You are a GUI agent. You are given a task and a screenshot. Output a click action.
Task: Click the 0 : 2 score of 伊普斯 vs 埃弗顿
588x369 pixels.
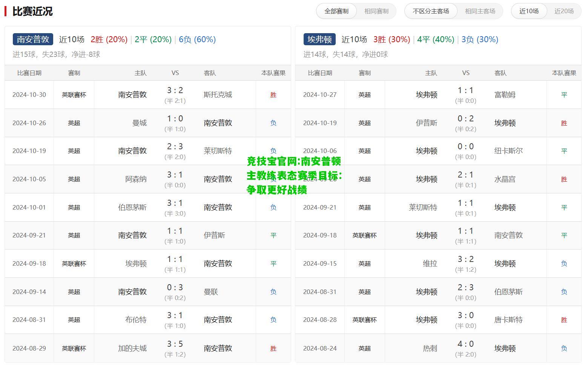point(465,119)
